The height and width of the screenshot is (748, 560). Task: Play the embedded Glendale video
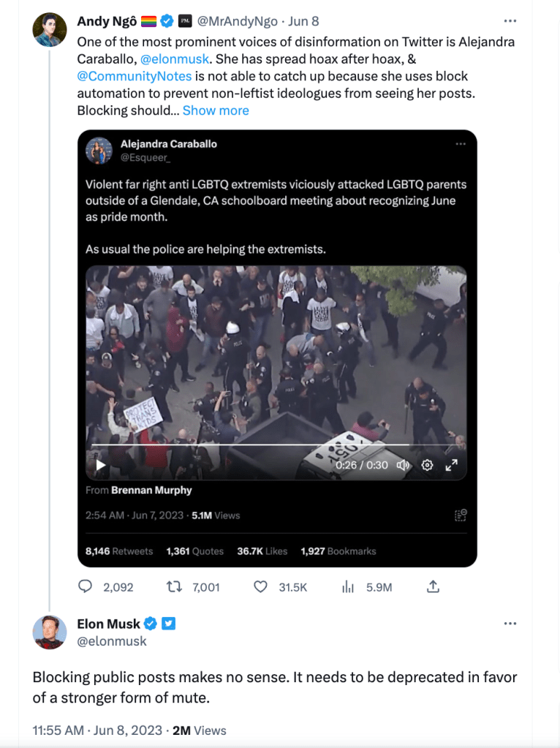point(101,465)
